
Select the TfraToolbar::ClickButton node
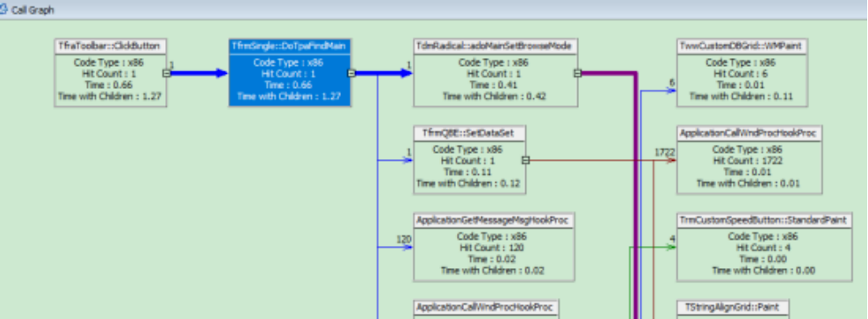pyautogui.click(x=111, y=73)
